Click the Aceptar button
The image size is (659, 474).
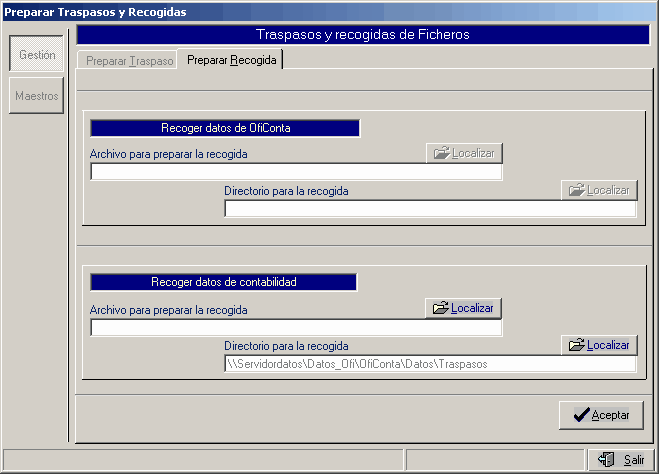click(x=601, y=415)
